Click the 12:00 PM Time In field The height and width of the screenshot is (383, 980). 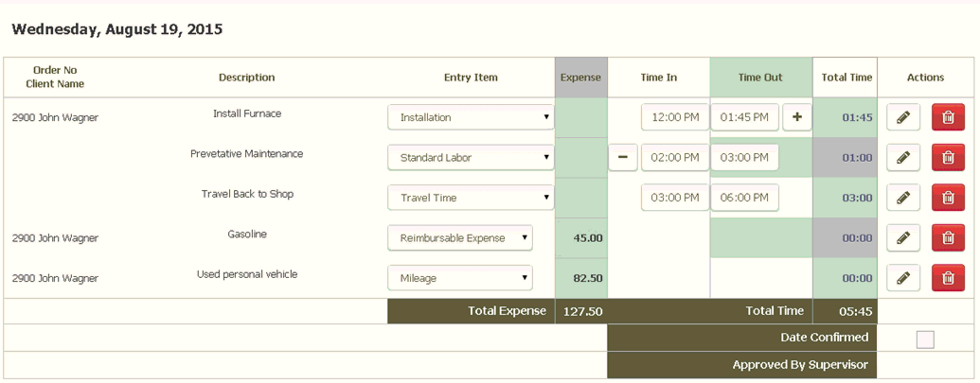[675, 117]
